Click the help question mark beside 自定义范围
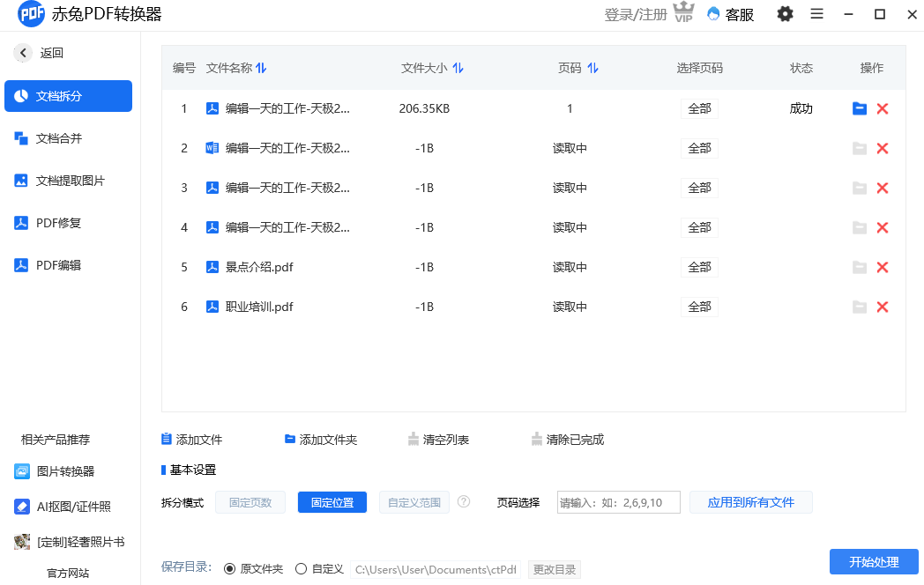The width and height of the screenshot is (924, 585). click(x=464, y=501)
